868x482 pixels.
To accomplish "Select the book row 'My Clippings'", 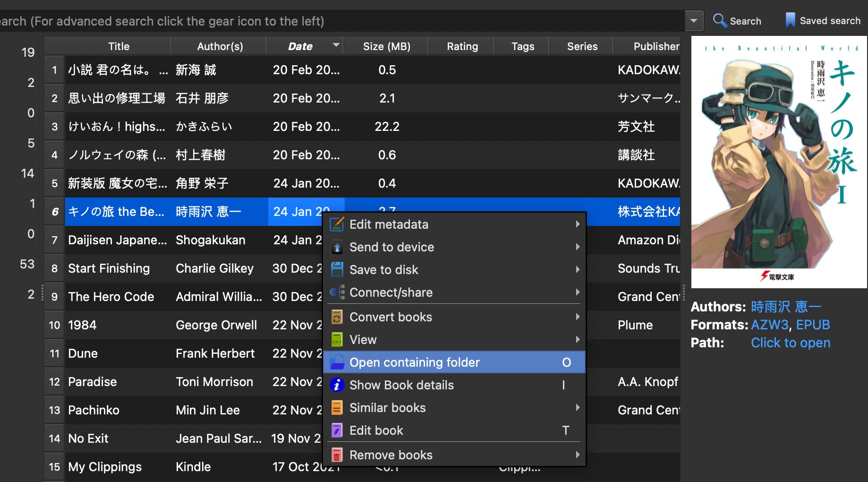I will (x=184, y=467).
